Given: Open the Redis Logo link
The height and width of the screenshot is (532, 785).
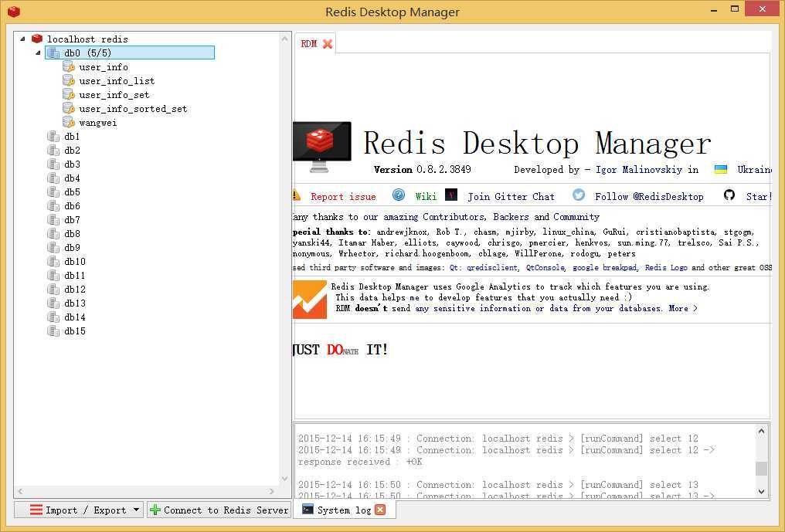Looking at the screenshot, I should [x=666, y=268].
